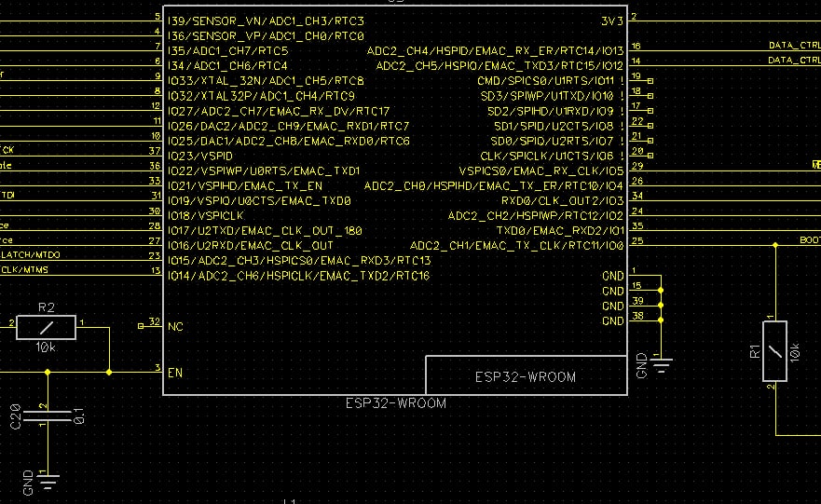Select the I34/ADC1_CH6/RTC4 pin label
The height and width of the screenshot is (504, 821).
[227, 66]
